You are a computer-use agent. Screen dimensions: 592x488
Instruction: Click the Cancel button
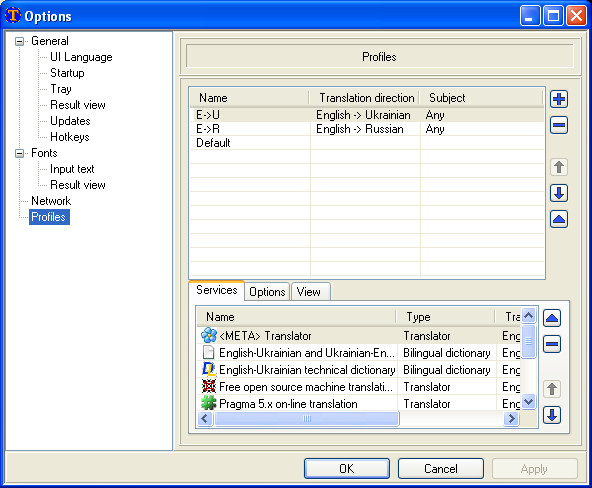[x=441, y=468]
